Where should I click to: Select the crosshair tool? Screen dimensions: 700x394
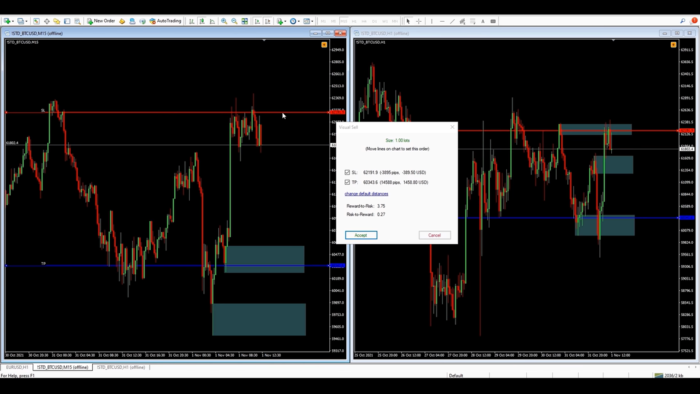(x=419, y=21)
